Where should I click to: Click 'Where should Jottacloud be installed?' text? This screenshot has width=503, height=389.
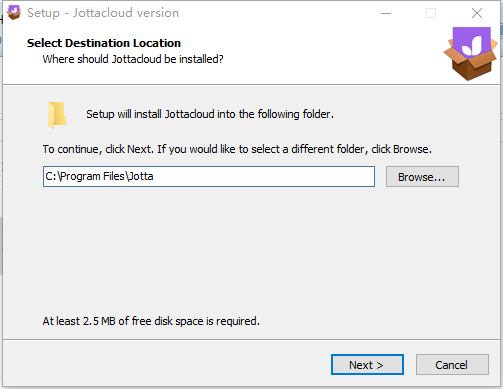133,59
